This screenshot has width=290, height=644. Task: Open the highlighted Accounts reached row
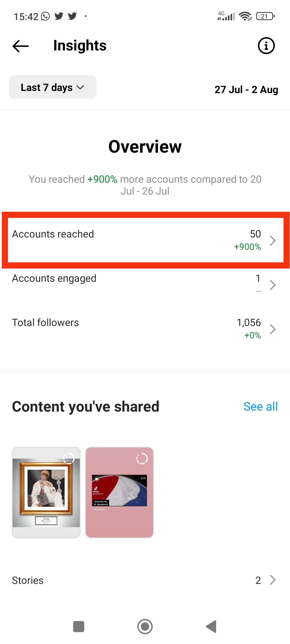[x=145, y=240]
